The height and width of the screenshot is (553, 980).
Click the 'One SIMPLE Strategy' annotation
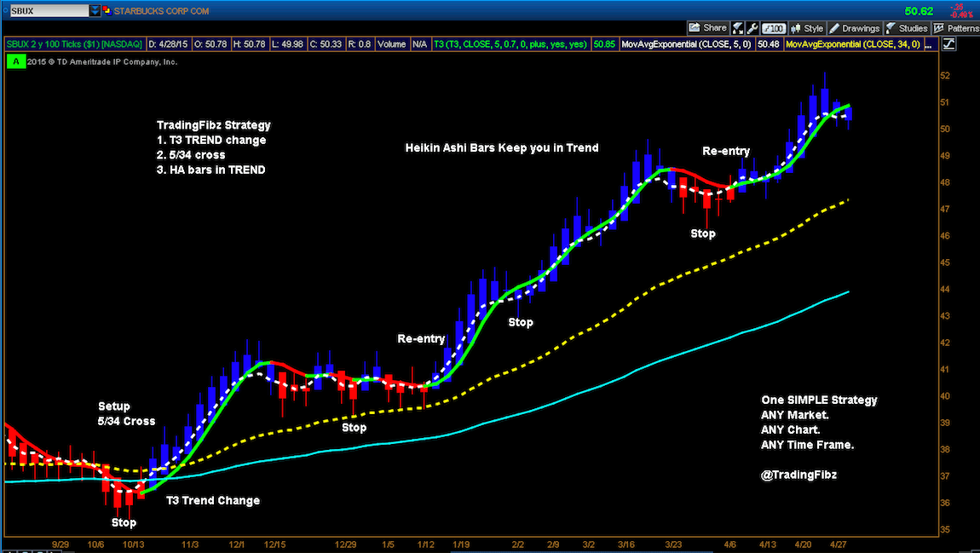tap(820, 400)
